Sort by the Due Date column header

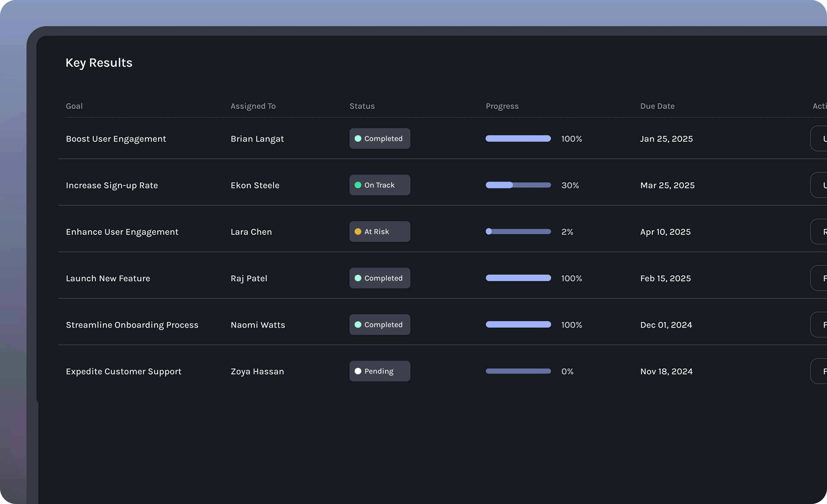657,106
